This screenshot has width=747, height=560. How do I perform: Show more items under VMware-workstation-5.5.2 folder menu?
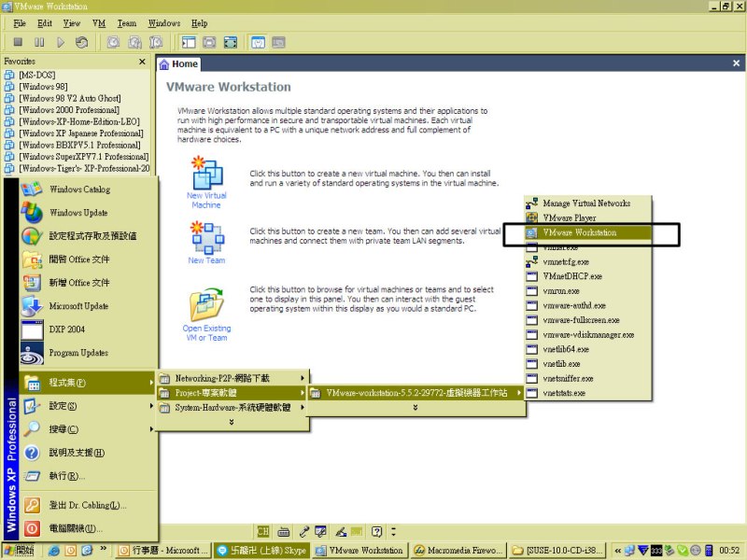[416, 408]
